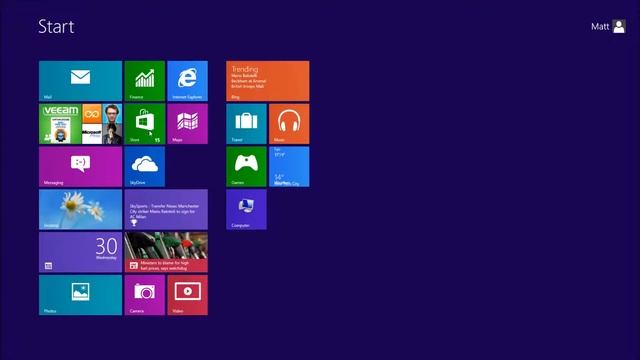Open the Messaging tile
The height and width of the screenshot is (360, 640).
pos(80,167)
